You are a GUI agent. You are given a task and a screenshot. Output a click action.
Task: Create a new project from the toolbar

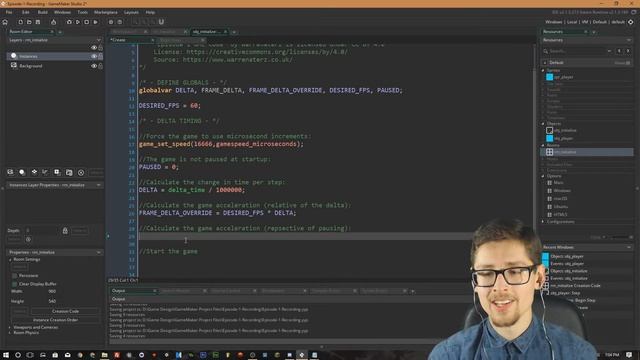tap(20, 22)
